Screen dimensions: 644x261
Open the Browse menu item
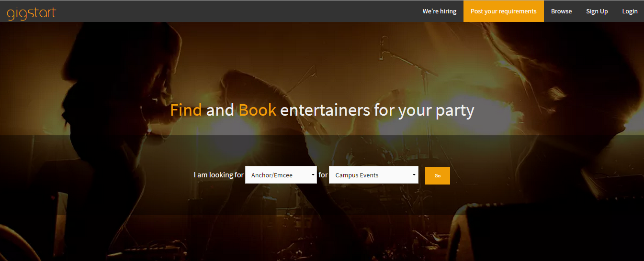(561, 11)
